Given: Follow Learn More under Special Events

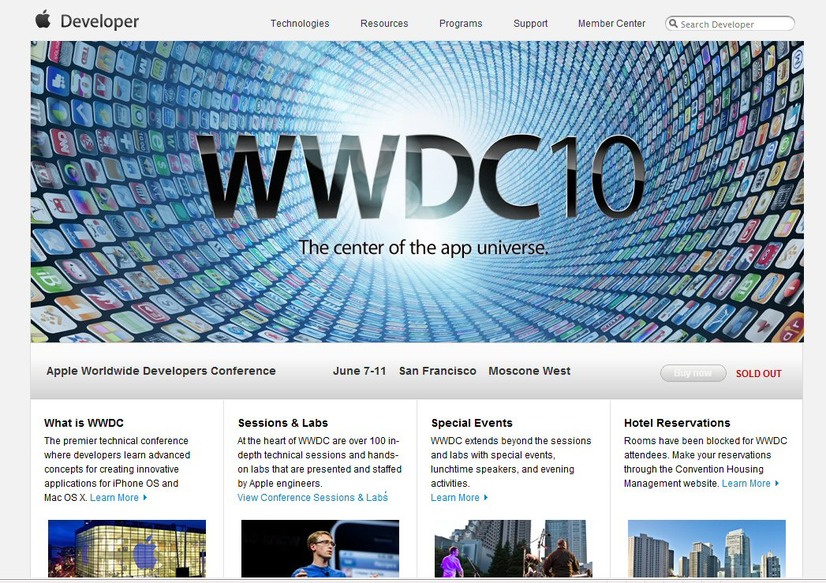Looking at the screenshot, I should (x=455, y=497).
